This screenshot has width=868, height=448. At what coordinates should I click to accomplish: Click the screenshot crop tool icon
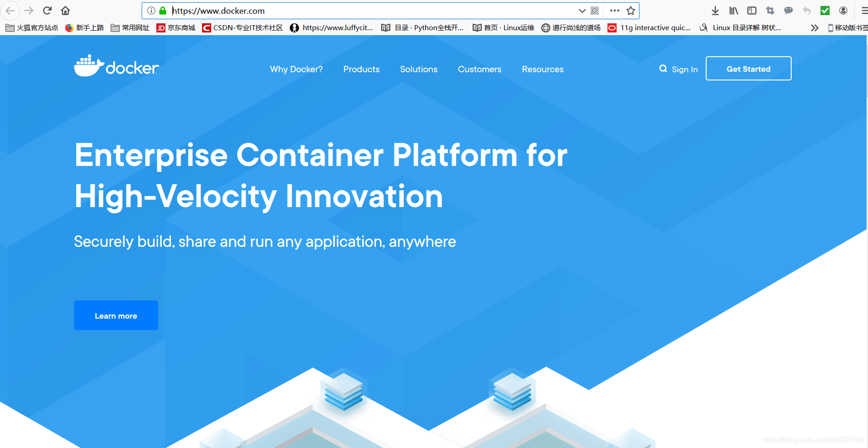[x=770, y=11]
